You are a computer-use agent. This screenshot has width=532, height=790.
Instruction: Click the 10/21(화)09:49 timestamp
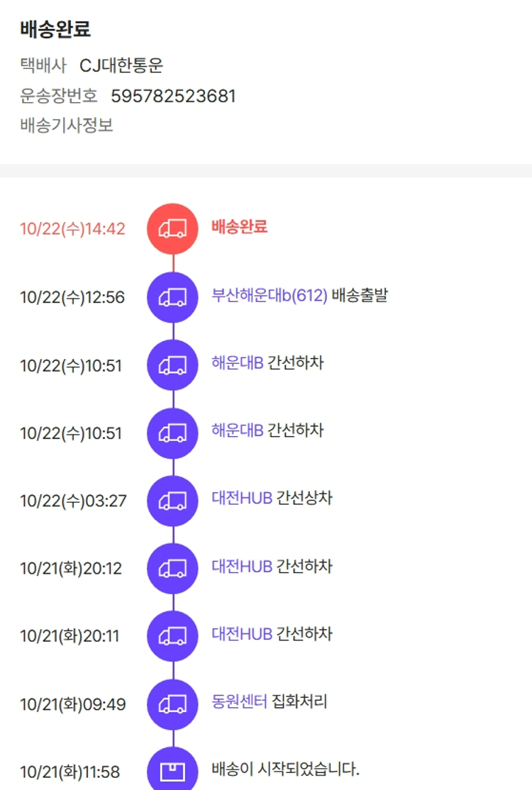72,704
